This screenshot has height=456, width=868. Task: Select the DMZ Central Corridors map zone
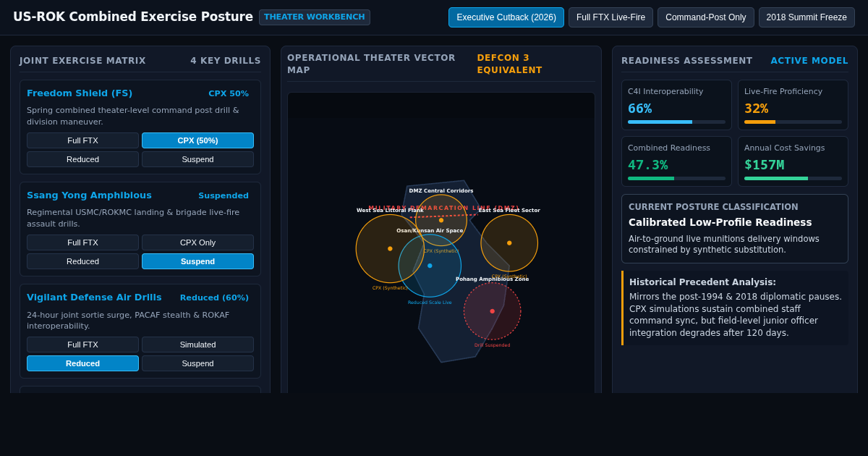pyautogui.click(x=441, y=220)
